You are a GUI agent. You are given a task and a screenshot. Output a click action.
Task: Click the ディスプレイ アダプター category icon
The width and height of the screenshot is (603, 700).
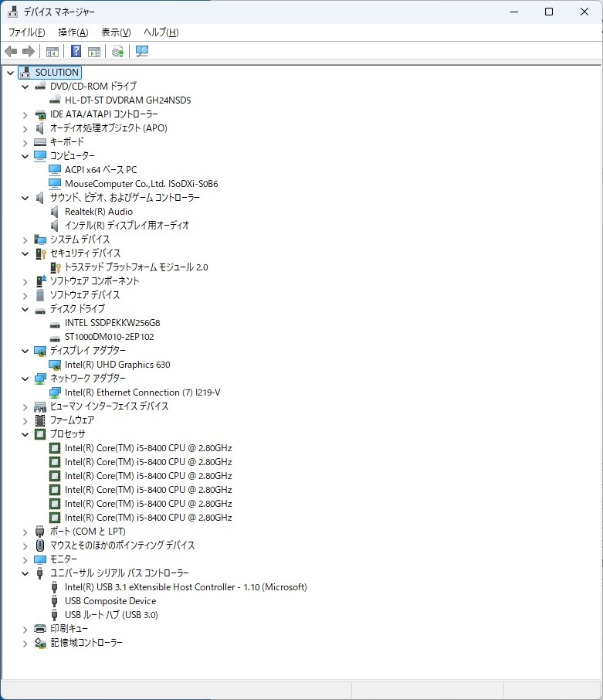click(40, 351)
